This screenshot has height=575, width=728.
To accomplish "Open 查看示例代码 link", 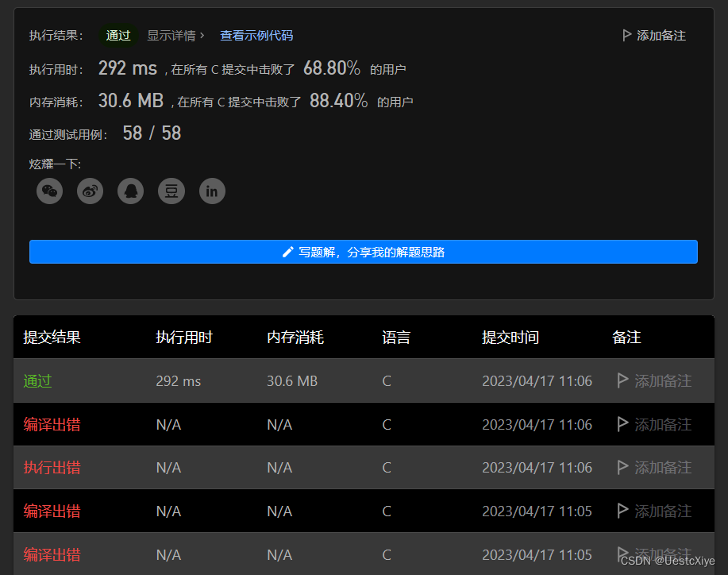I will pyautogui.click(x=256, y=35).
